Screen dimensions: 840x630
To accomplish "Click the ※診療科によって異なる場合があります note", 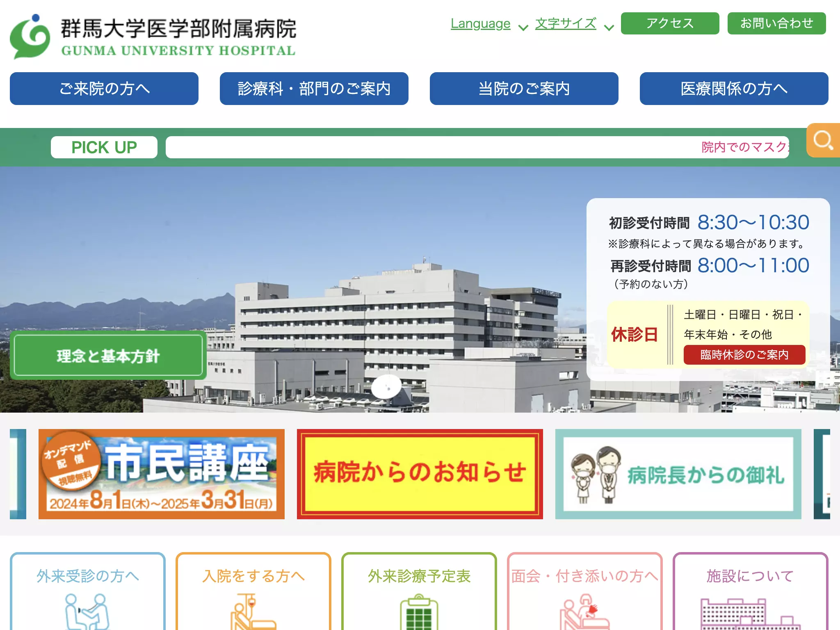I will click(x=706, y=244).
